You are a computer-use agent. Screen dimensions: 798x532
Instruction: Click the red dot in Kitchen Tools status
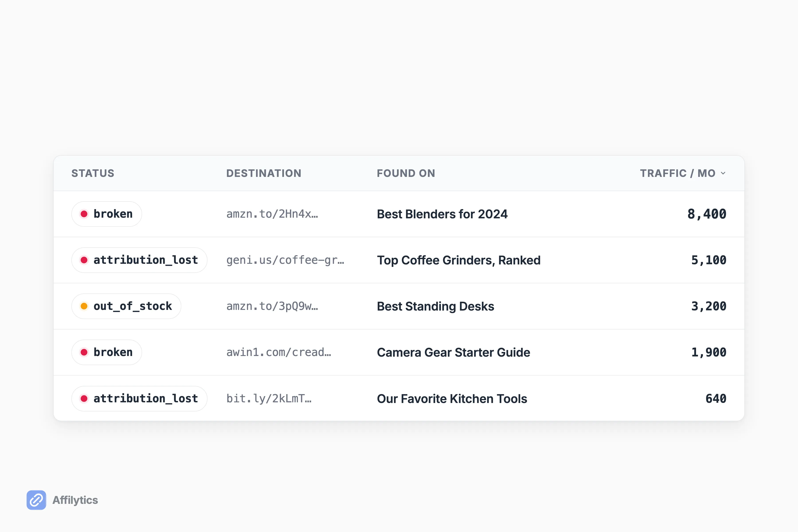pos(84,399)
